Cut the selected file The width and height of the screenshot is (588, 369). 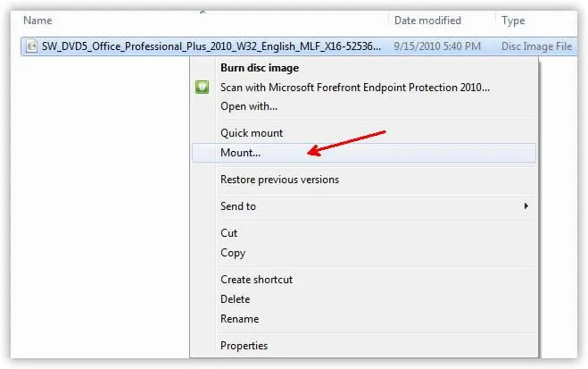tap(229, 233)
